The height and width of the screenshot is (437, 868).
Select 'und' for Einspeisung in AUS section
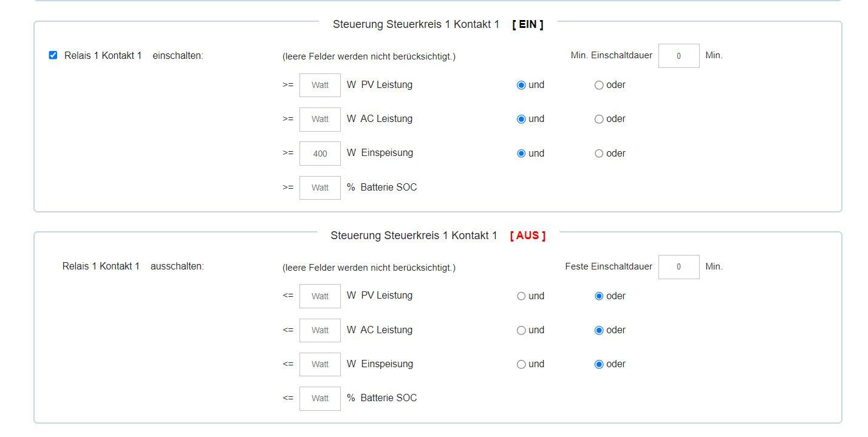521,364
